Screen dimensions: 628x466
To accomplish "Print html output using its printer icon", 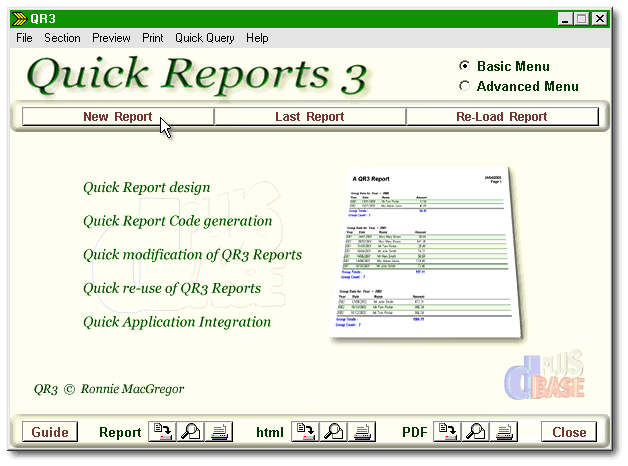I will (362, 432).
